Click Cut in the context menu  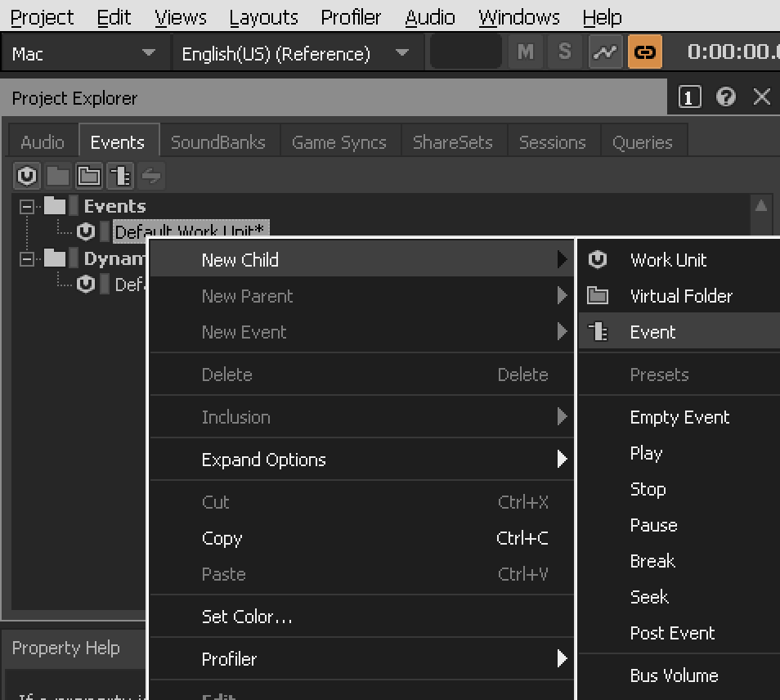pyautogui.click(x=361, y=502)
